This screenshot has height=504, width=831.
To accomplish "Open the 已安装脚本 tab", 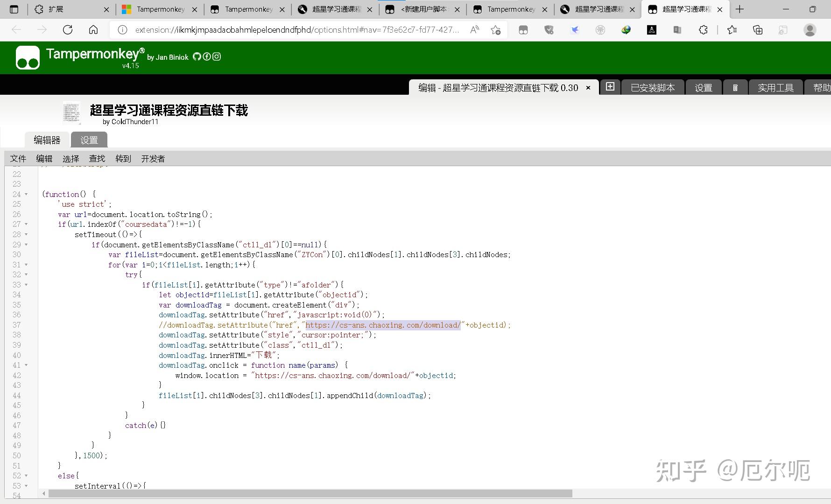I will pos(653,88).
